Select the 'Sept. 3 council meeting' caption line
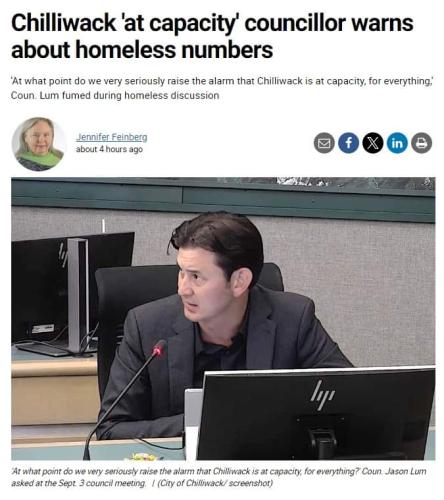The width and height of the screenshot is (444, 500). pyautogui.click(x=78, y=483)
